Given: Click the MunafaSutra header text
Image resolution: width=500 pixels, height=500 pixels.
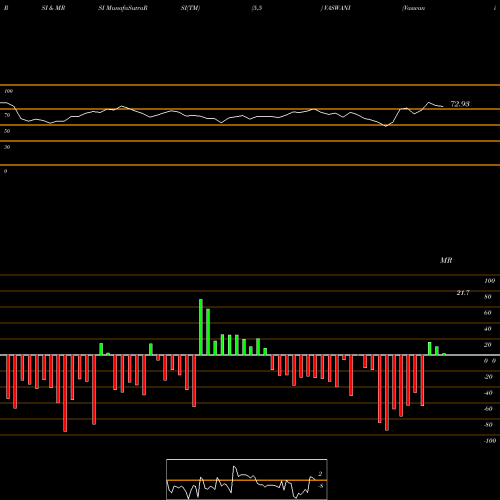Looking at the screenshot, I should point(123,8).
